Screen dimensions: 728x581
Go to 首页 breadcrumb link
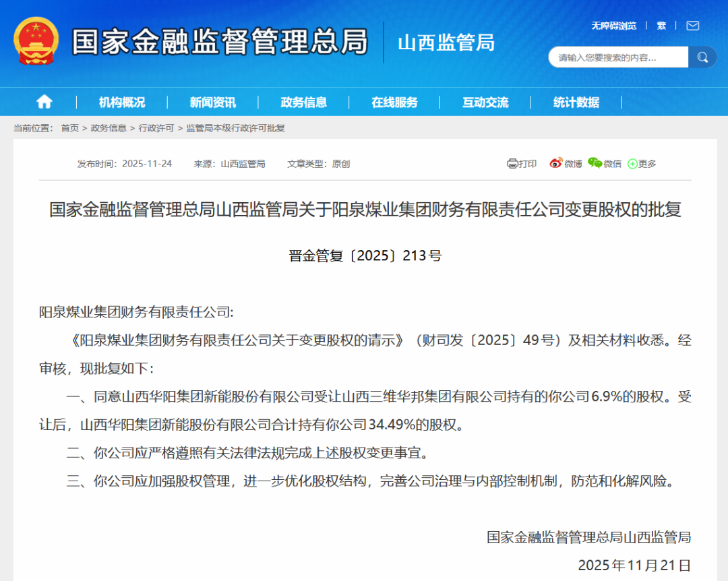click(70, 128)
